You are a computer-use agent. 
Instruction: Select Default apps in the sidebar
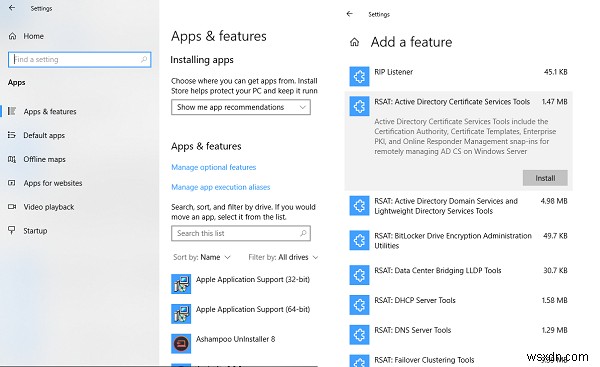click(x=44, y=135)
